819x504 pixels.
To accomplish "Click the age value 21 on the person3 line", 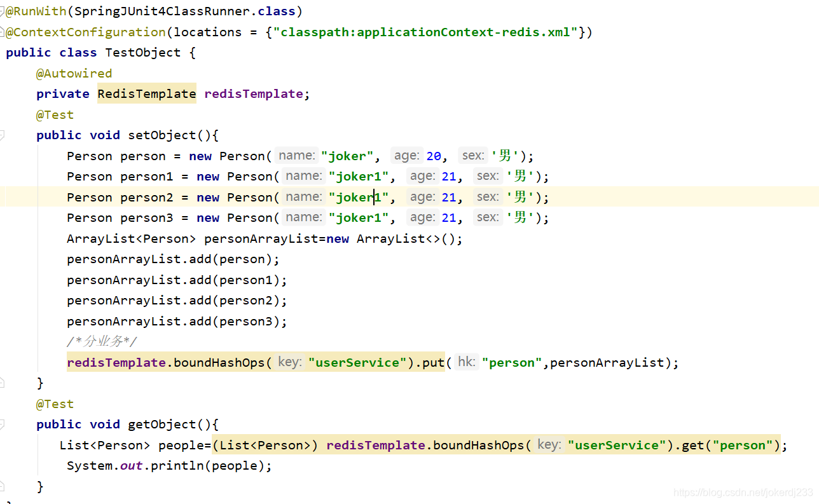I will (449, 217).
